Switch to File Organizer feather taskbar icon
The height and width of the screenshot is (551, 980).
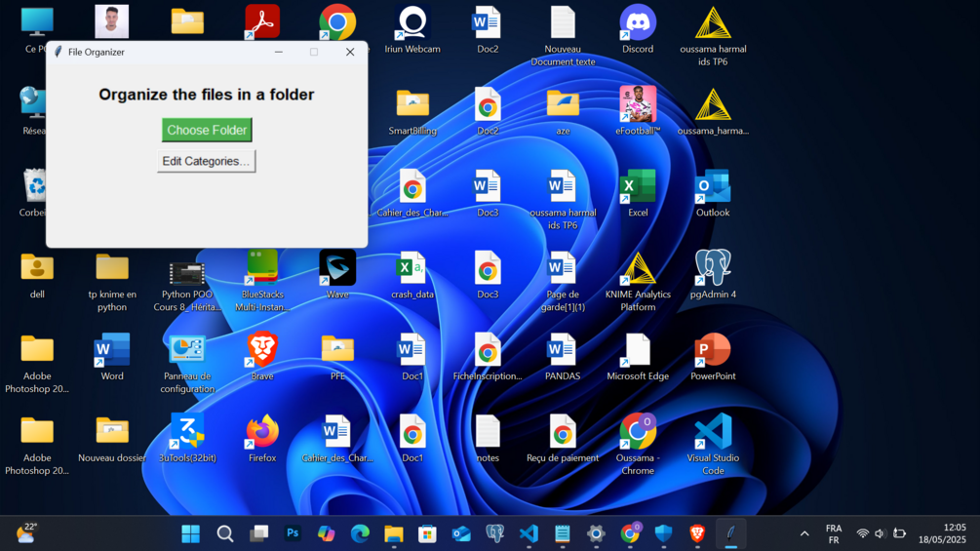tap(730, 533)
